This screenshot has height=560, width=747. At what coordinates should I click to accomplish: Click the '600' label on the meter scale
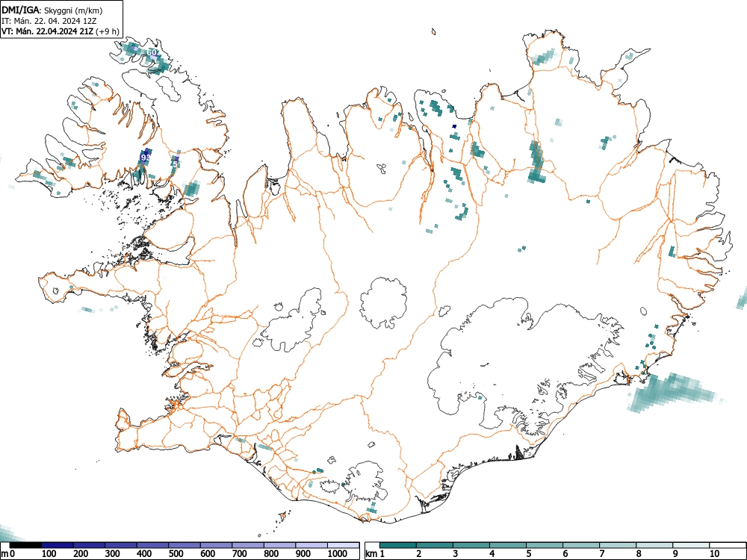(x=208, y=553)
